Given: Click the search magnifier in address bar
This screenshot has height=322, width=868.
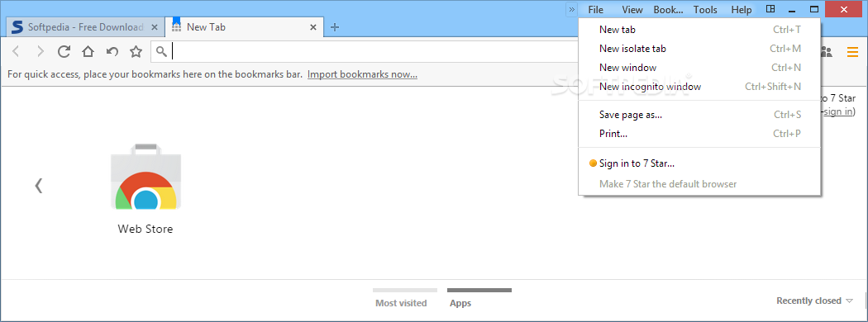Looking at the screenshot, I should pos(161,51).
